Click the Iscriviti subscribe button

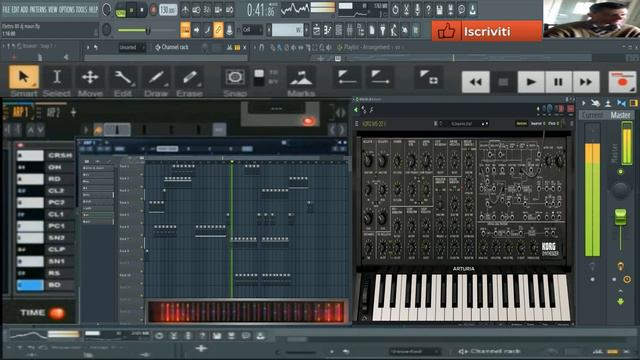click(x=487, y=31)
